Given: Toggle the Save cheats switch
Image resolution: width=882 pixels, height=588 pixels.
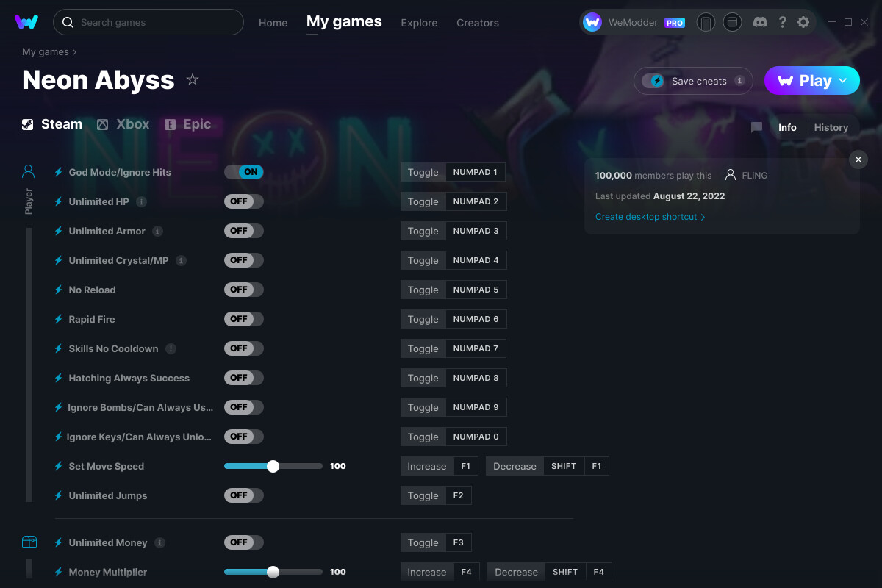Looking at the screenshot, I should pos(653,81).
